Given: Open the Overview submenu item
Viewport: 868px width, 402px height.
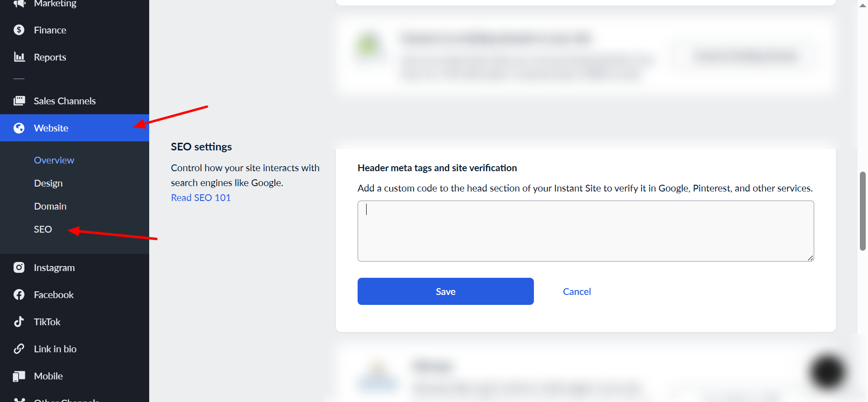Looking at the screenshot, I should point(54,160).
